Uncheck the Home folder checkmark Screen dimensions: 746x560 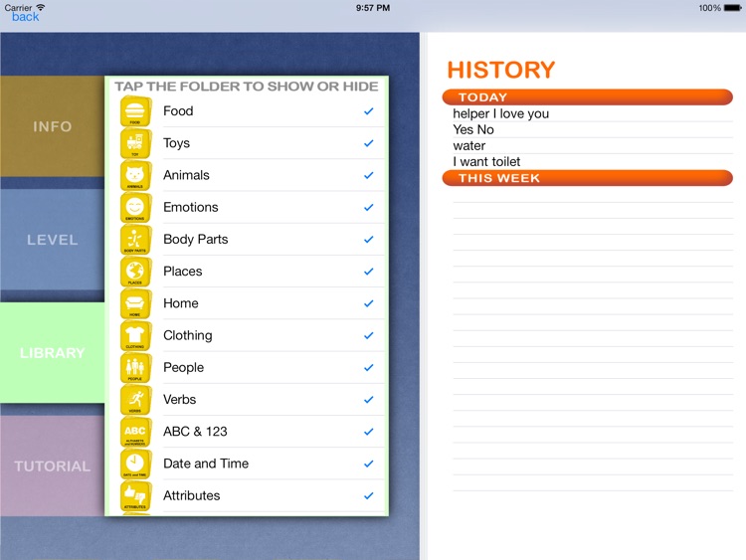[x=369, y=303]
